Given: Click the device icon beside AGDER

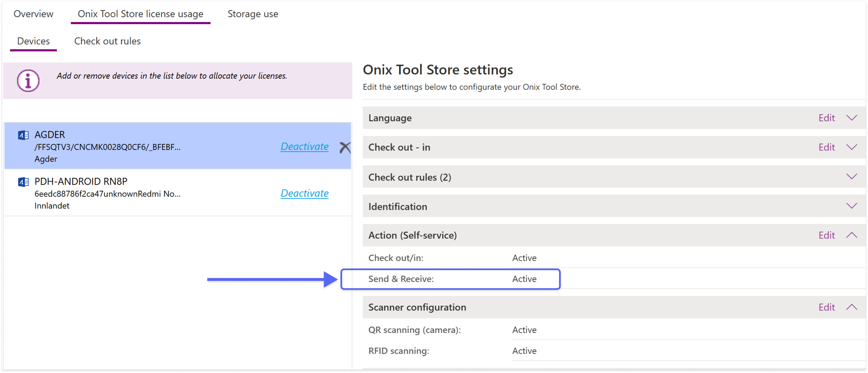Looking at the screenshot, I should point(23,135).
